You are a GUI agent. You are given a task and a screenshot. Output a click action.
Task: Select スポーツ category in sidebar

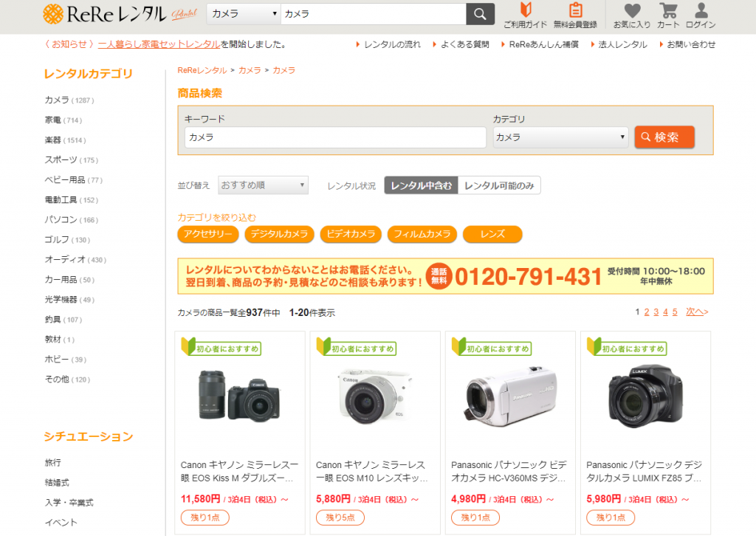click(72, 160)
